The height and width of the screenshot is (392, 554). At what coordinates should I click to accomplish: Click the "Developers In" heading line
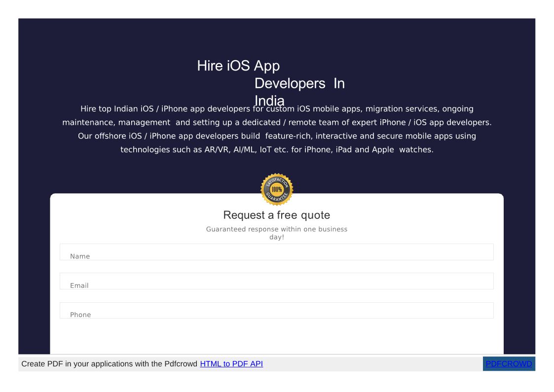(299, 84)
